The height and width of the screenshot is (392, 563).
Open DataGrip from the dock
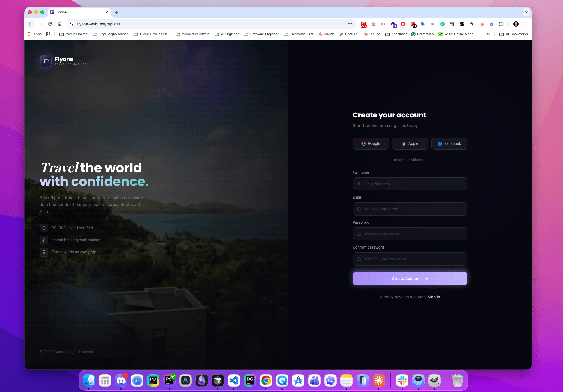tap(250, 380)
